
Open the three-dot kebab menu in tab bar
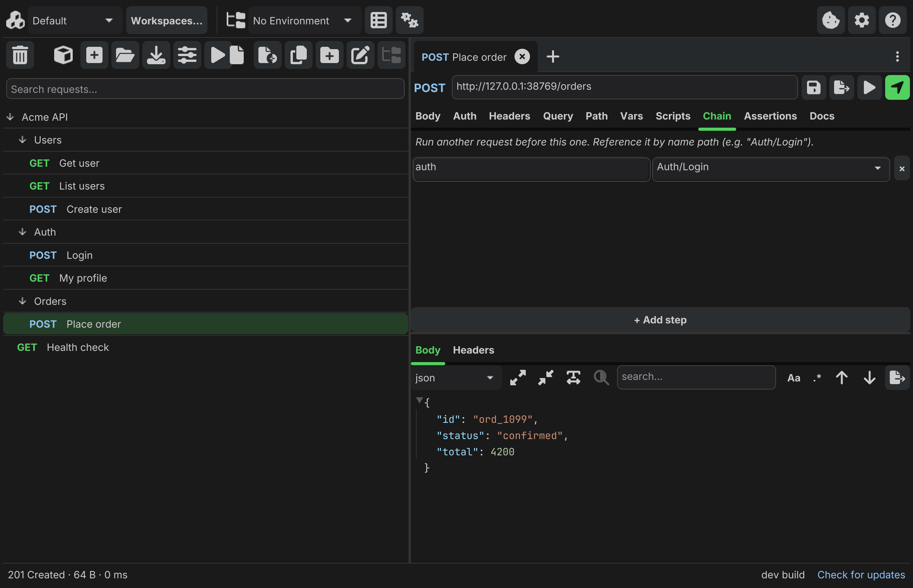[x=897, y=56]
